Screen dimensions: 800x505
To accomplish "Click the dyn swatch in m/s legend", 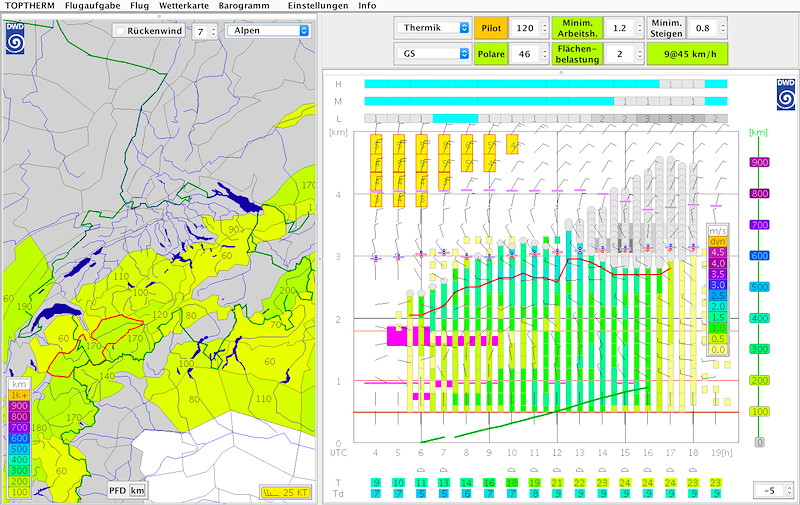I will (x=717, y=241).
